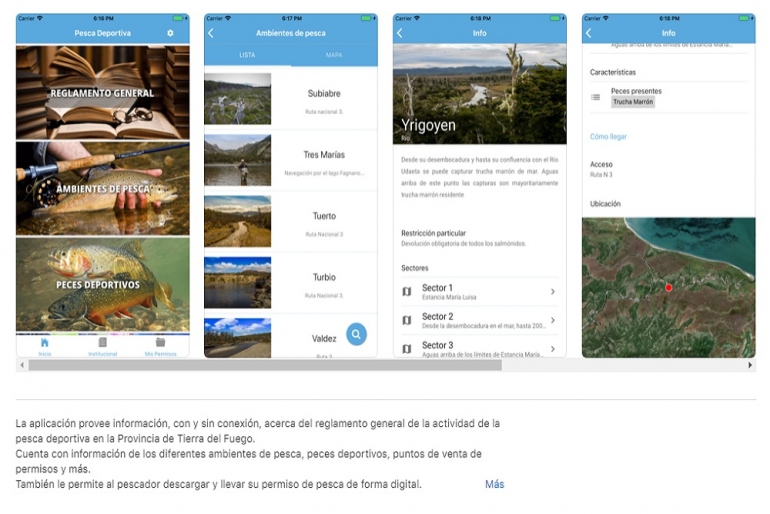Expand Sector 2 chevron arrow
Viewport: 770px width, 514px height.
552,320
